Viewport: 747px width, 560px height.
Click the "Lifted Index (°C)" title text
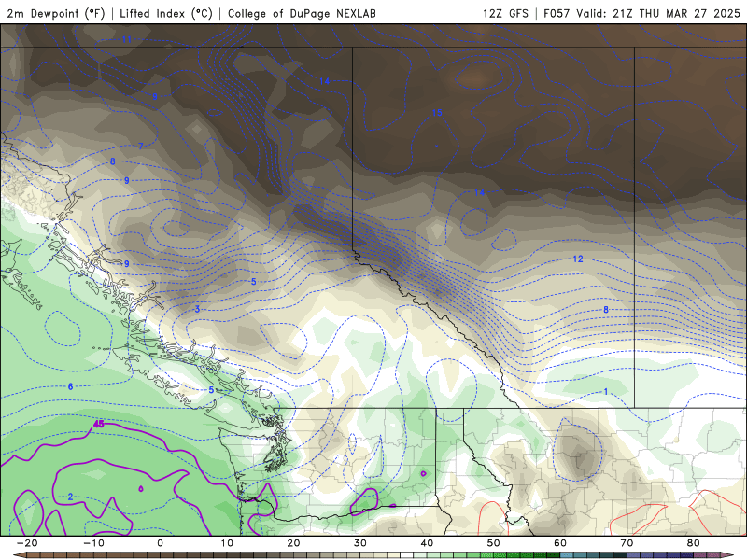(x=166, y=13)
